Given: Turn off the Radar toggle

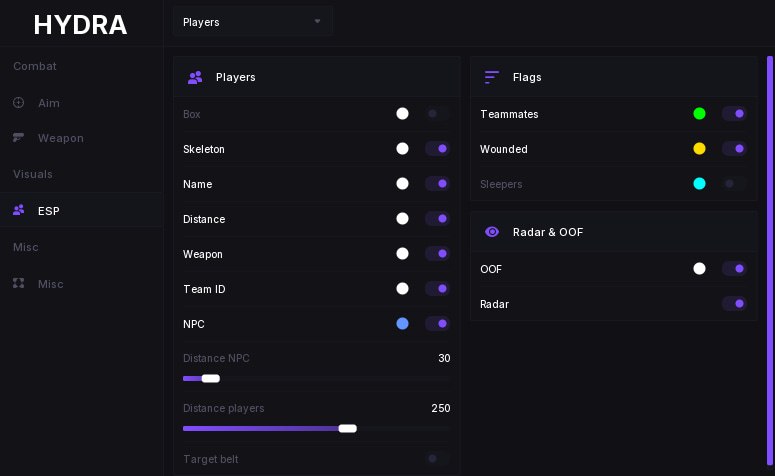Looking at the screenshot, I should click(734, 303).
